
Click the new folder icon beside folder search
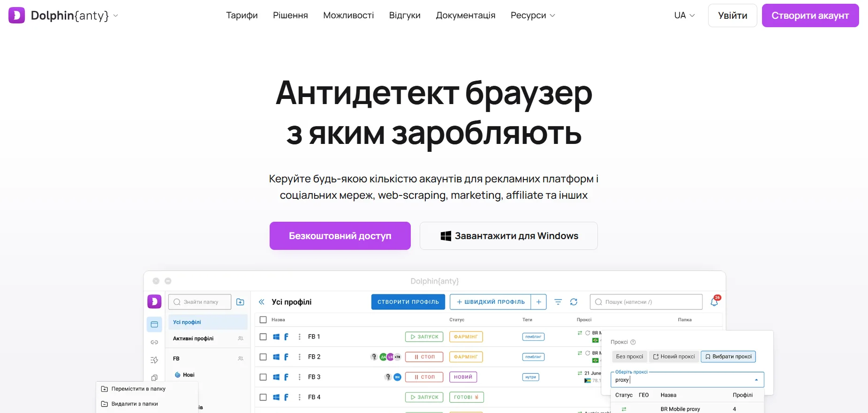[240, 302]
